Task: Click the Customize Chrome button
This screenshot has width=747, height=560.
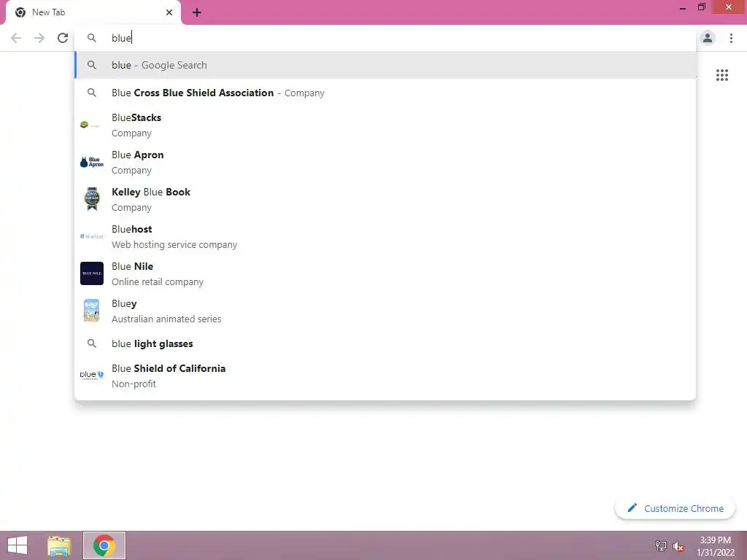Action: (675, 508)
